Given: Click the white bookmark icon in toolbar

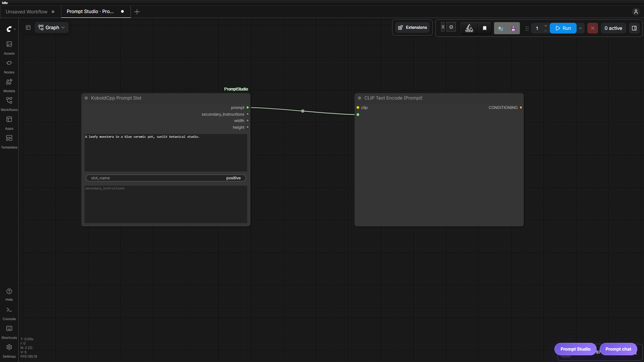Looking at the screenshot, I should coord(484,28).
